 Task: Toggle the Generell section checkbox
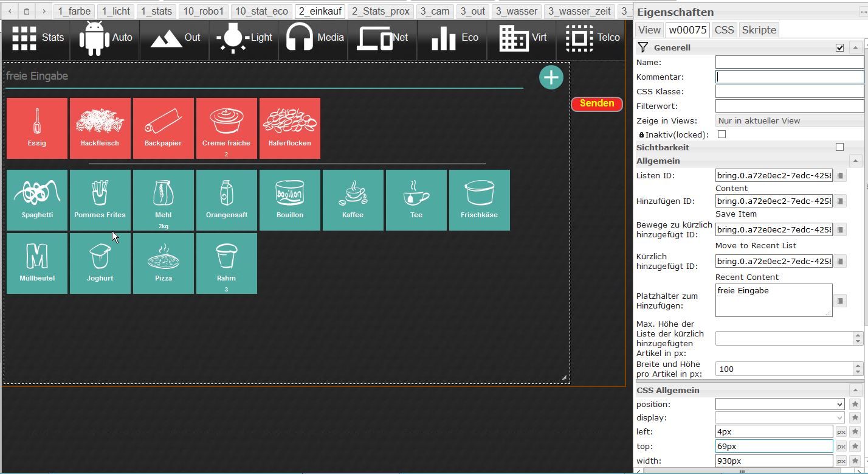[839, 47]
